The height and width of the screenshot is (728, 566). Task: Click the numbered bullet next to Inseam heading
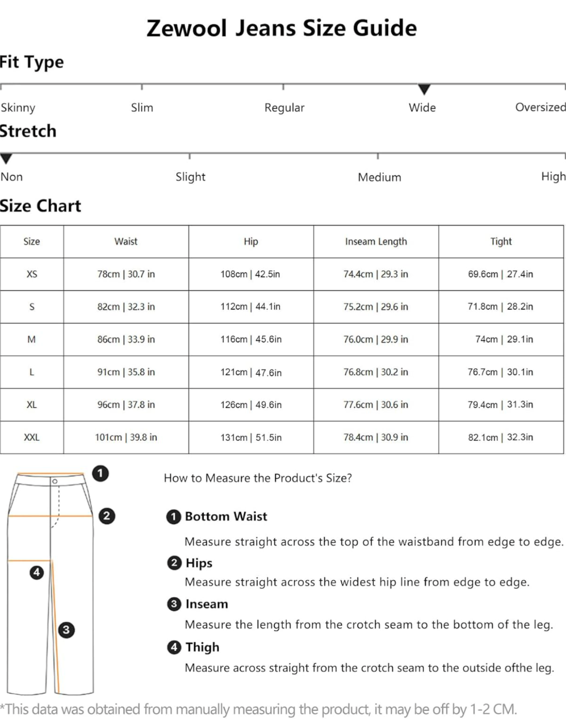[174, 604]
